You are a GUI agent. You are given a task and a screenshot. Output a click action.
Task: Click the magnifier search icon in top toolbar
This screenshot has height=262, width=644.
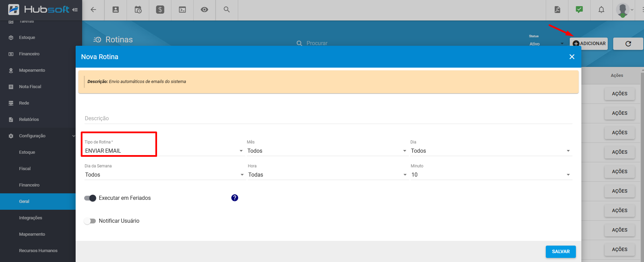(227, 10)
